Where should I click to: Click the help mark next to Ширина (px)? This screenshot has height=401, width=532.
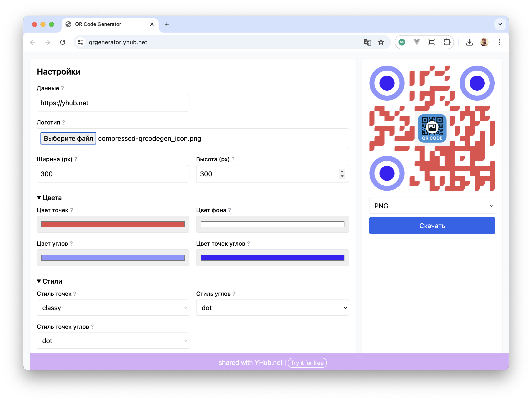coord(76,159)
